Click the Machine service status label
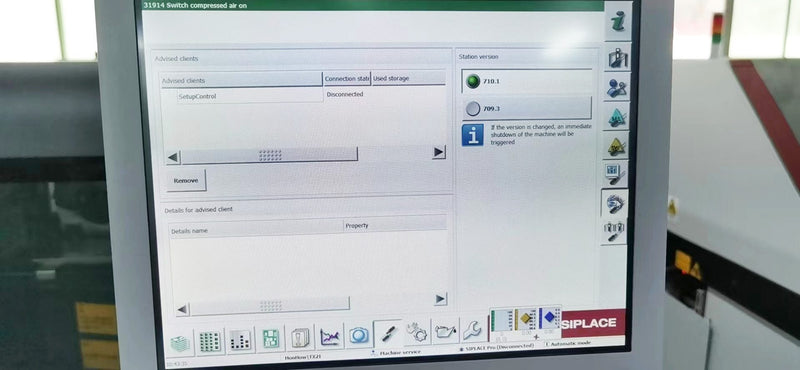 point(396,353)
